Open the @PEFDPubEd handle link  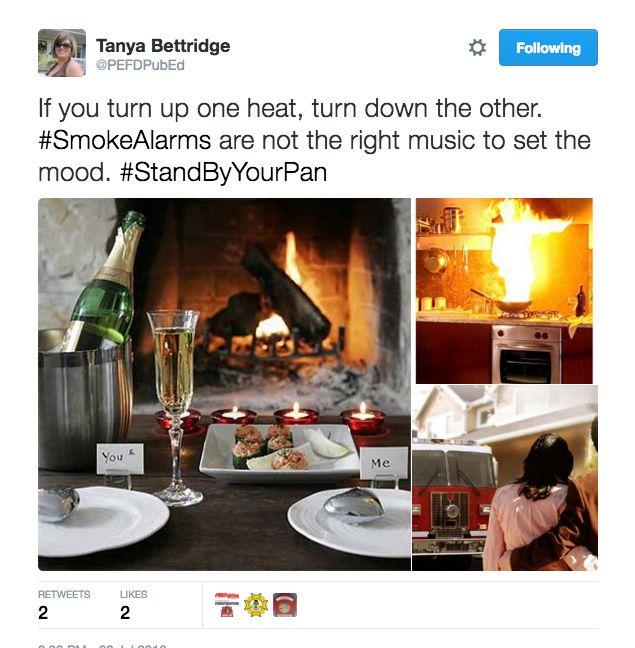click(x=140, y=65)
